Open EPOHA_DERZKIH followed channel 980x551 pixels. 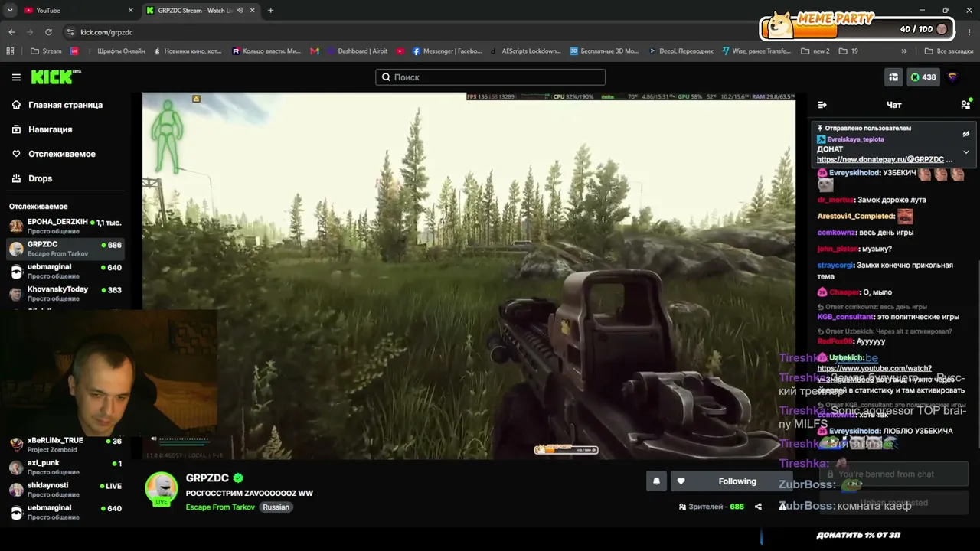point(65,226)
